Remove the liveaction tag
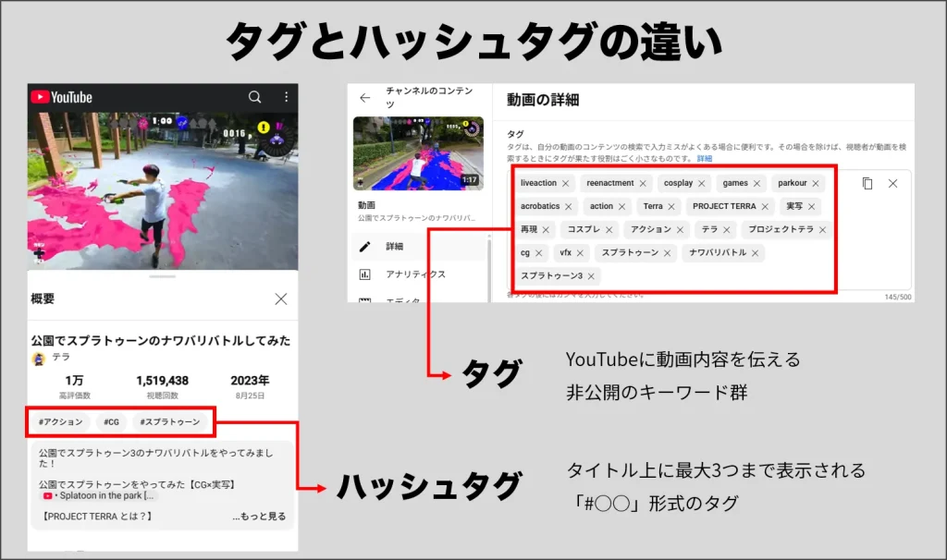The width and height of the screenshot is (947, 560). [565, 184]
